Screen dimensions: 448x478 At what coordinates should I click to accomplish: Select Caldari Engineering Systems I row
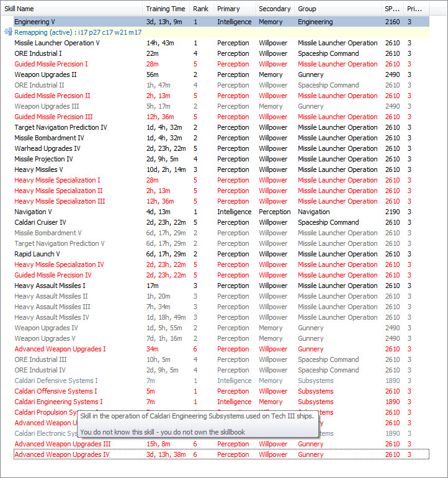(x=222, y=402)
